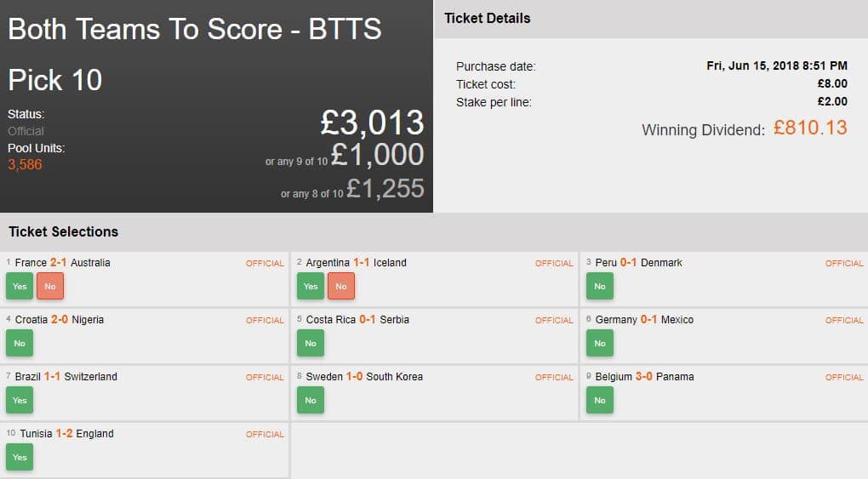
Task: Click the No pick for Peru v Denmark
Action: tap(600, 287)
